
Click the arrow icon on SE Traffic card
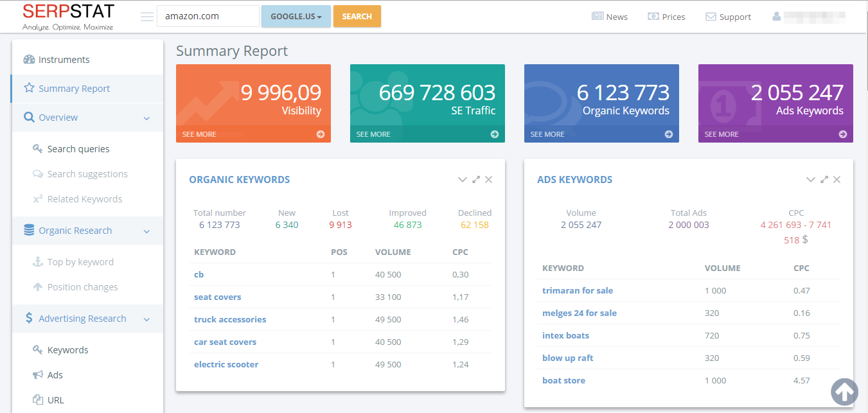pyautogui.click(x=495, y=134)
